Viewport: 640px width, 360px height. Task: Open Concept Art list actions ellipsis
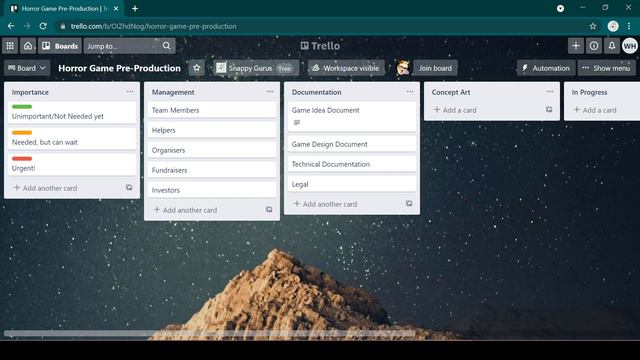click(550, 92)
